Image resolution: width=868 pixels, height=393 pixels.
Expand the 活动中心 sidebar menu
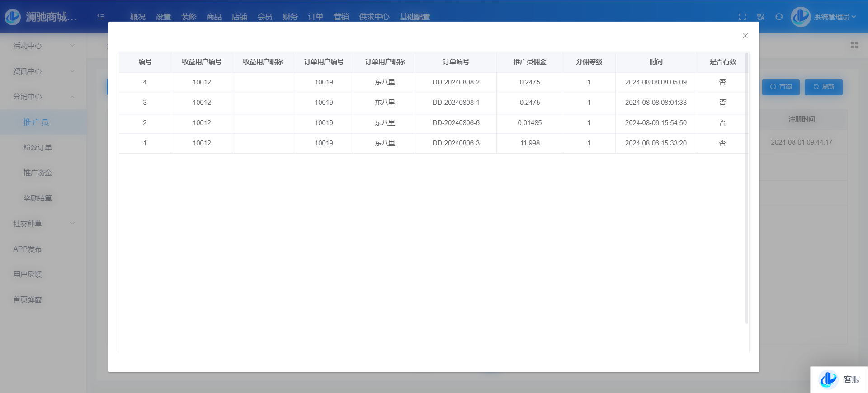tap(43, 46)
